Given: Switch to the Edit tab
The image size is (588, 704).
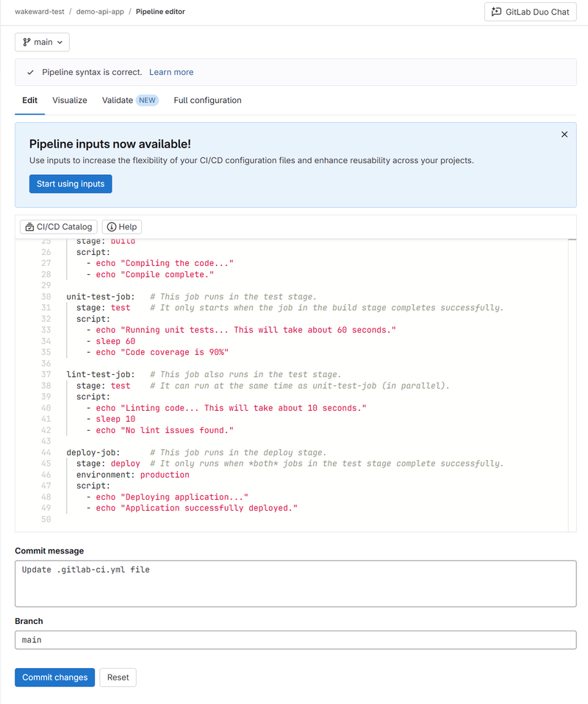Looking at the screenshot, I should [29, 101].
